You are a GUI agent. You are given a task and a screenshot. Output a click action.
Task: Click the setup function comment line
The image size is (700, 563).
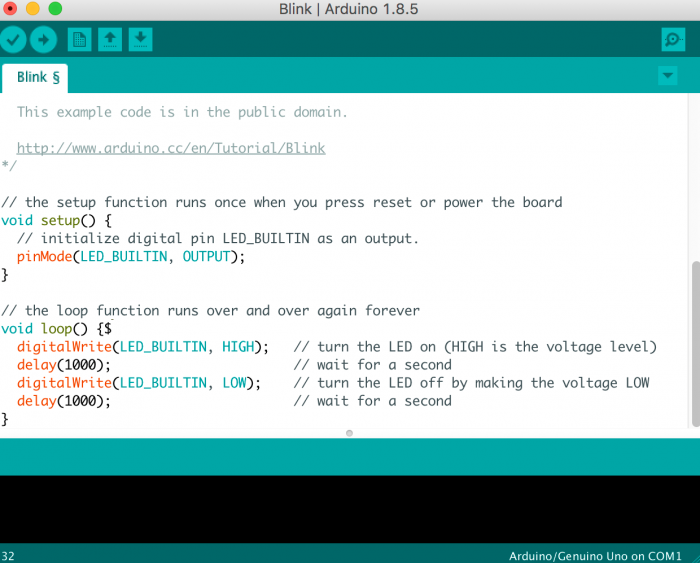coord(282,202)
